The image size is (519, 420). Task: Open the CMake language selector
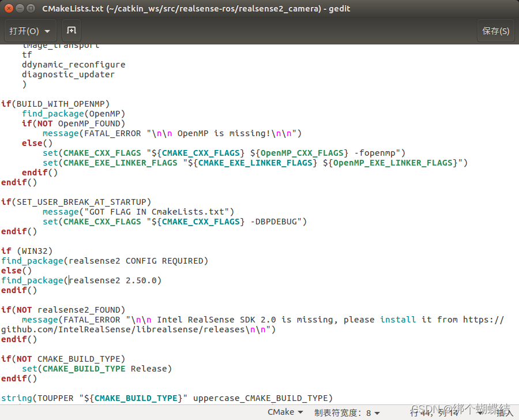point(285,412)
